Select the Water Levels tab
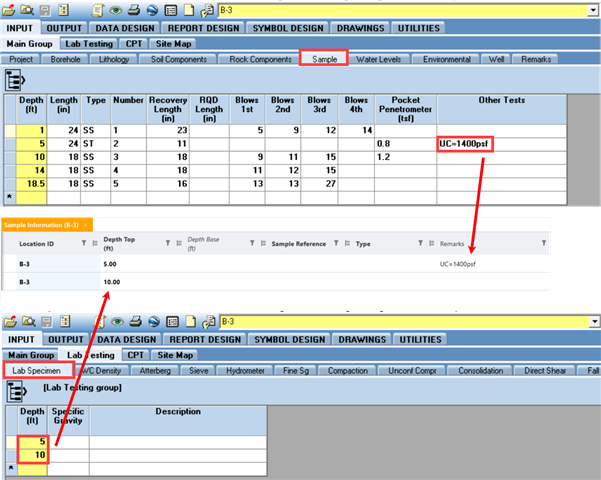Screen dimensions: 601x480 (x=380, y=60)
